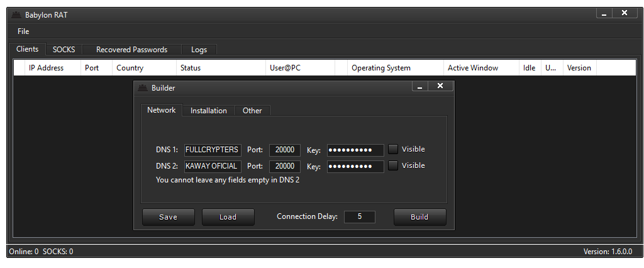Click the truncated U... column header
644x268 pixels.
pyautogui.click(x=552, y=68)
